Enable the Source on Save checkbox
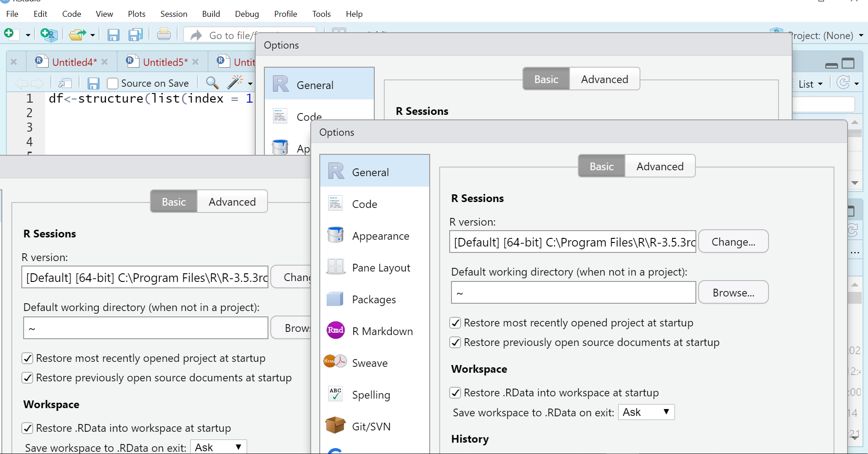Image resolution: width=868 pixels, height=454 pixels. click(x=112, y=83)
